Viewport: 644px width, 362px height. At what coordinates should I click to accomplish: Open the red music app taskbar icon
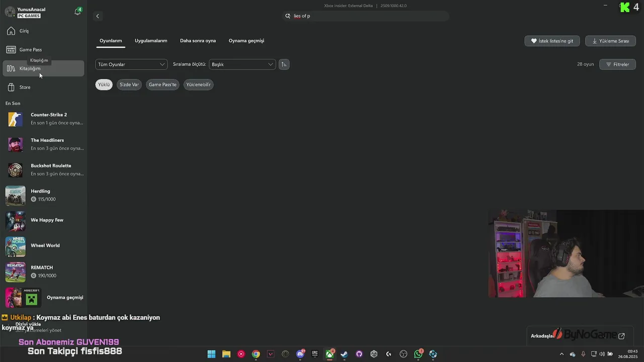[241, 354]
